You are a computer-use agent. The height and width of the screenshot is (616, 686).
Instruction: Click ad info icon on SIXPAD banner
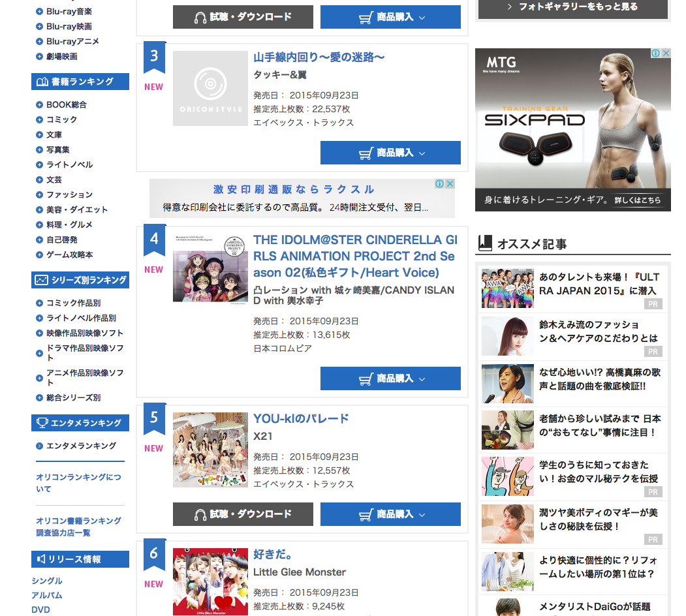[x=655, y=54]
